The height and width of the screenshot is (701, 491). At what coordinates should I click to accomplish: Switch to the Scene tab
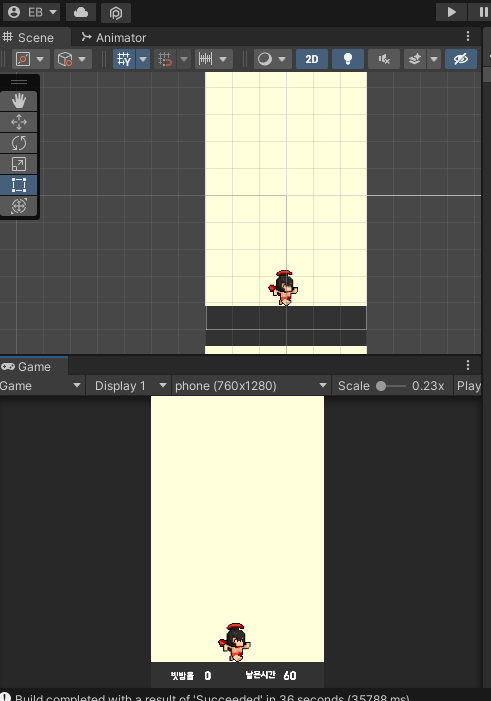[x=29, y=38]
